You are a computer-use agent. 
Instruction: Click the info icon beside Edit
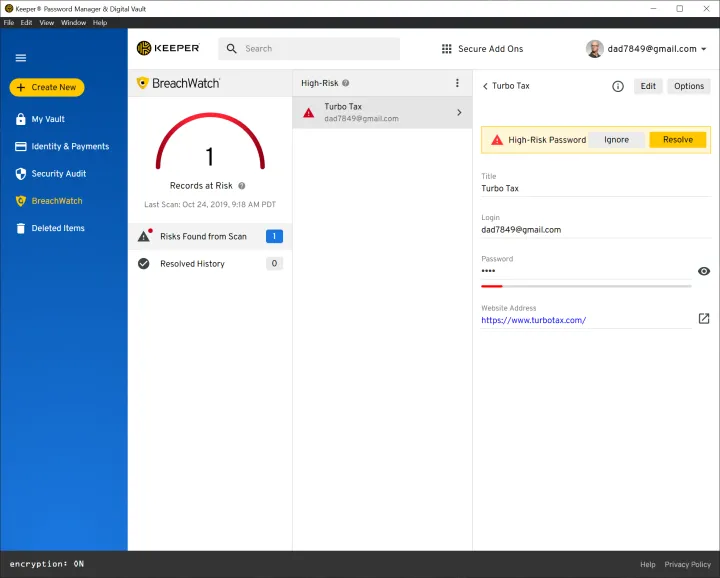point(618,86)
